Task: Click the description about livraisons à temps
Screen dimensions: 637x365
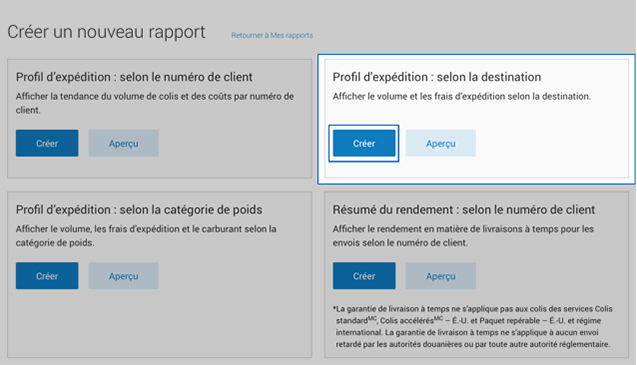Action: [x=463, y=236]
